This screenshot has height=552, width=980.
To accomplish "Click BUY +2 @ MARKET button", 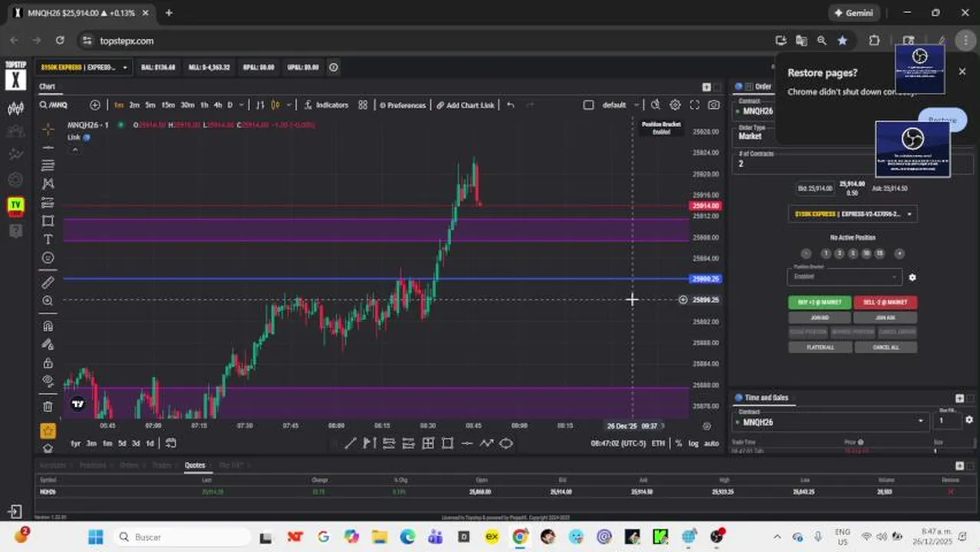I will pyautogui.click(x=820, y=302).
